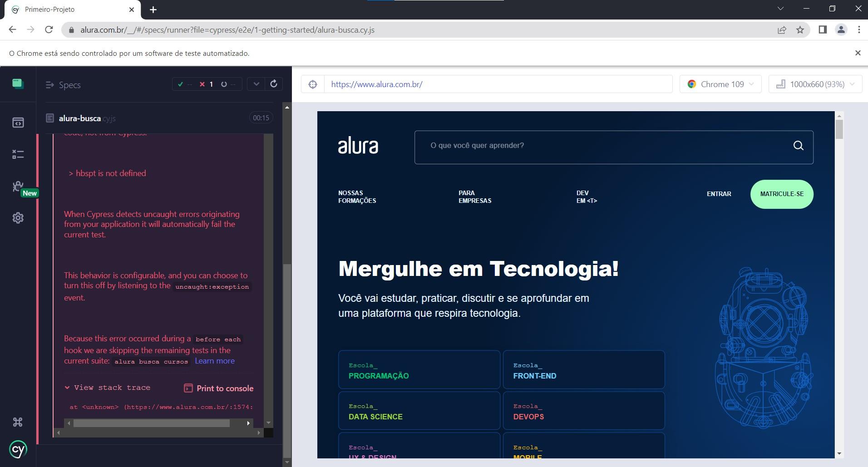Open the Learn more link in error

pos(215,361)
